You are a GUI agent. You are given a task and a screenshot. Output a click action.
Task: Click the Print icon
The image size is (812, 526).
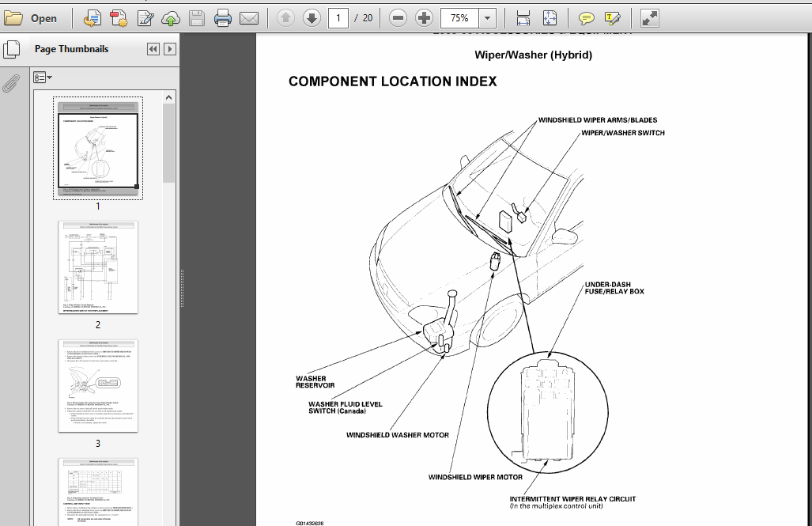tap(223, 19)
